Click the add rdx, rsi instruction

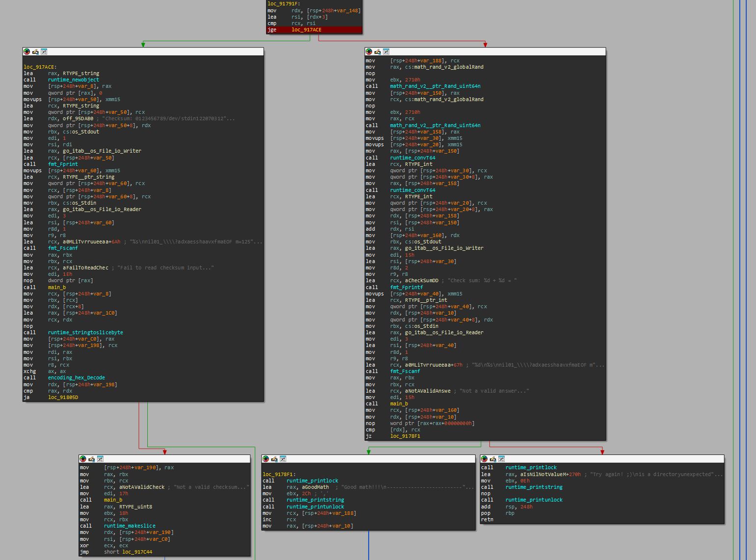390,229
